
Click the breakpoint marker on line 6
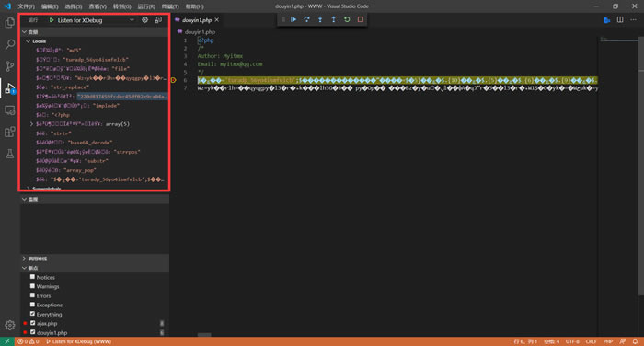[173, 80]
